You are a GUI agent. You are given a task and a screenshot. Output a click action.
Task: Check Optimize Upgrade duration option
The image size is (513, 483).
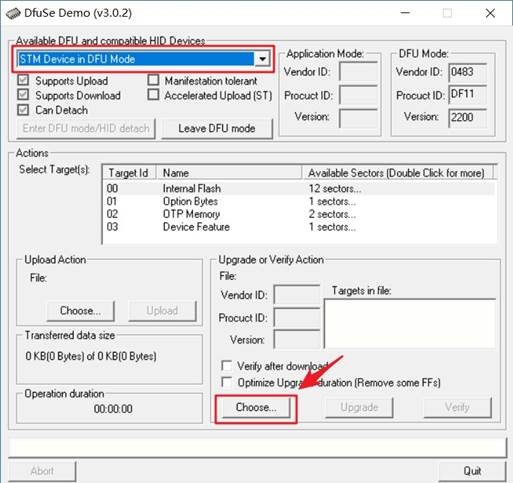point(227,382)
